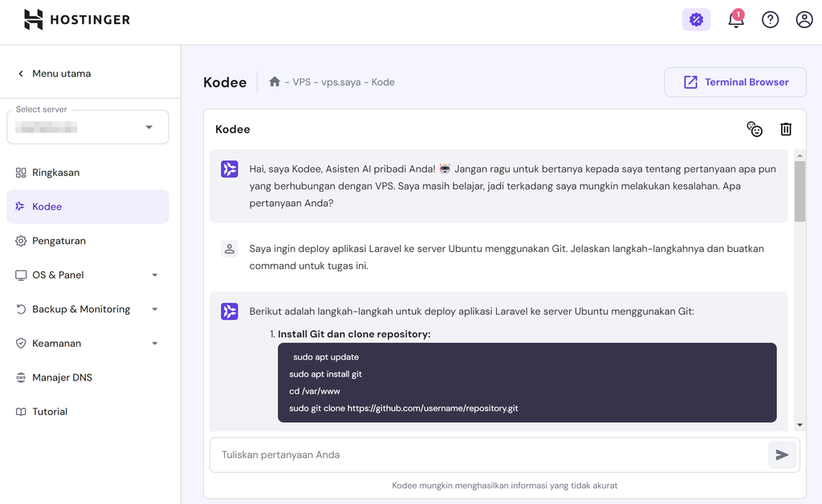Open the Hostinger promotions badge icon
822x504 pixels.
pos(696,18)
